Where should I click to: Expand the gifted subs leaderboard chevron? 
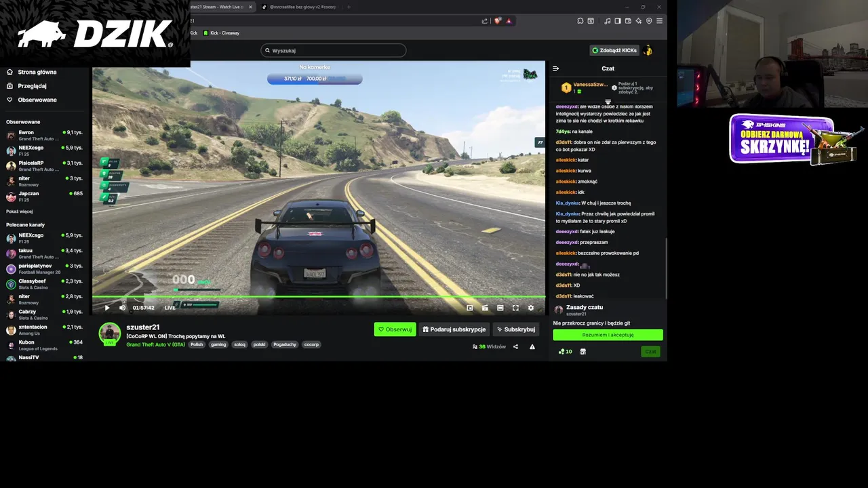608,102
